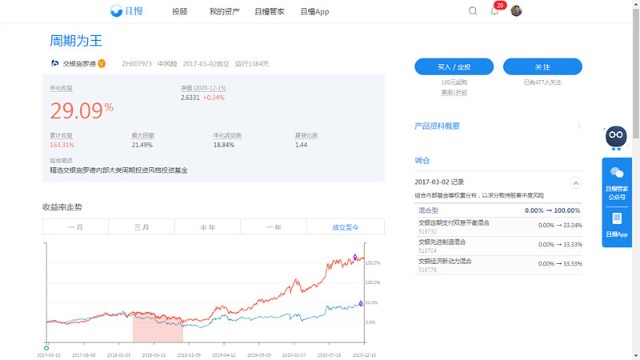Viewport: 640px width, 360px height.
Task: Click the 18.84% annualized volatility value
Action: 224,145
